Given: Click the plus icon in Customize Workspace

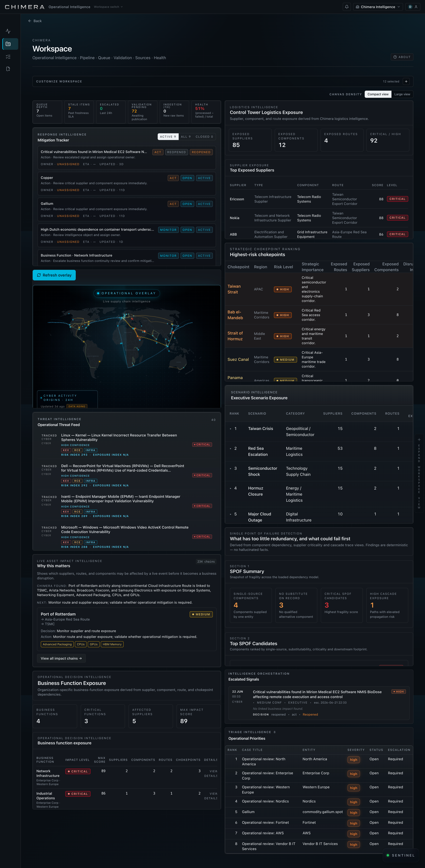Looking at the screenshot, I should point(406,82).
